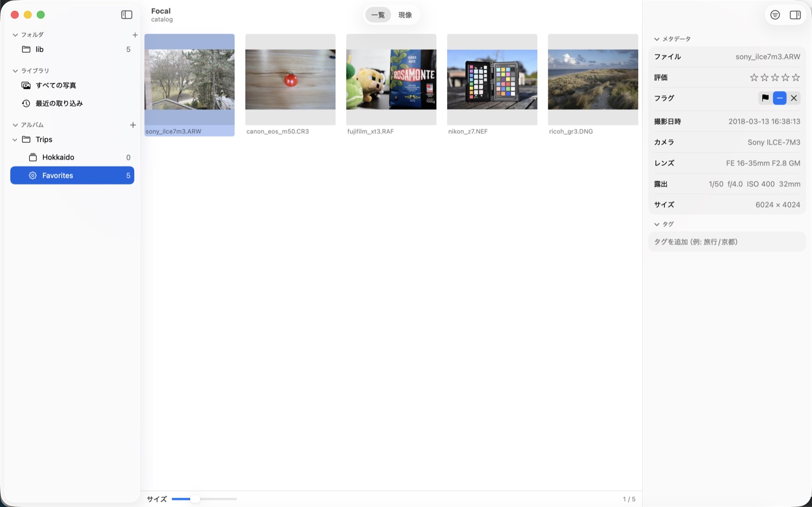Click the FE 16-35mm F2.8 GM lens value
Image resolution: width=812 pixels, height=507 pixels.
point(763,163)
